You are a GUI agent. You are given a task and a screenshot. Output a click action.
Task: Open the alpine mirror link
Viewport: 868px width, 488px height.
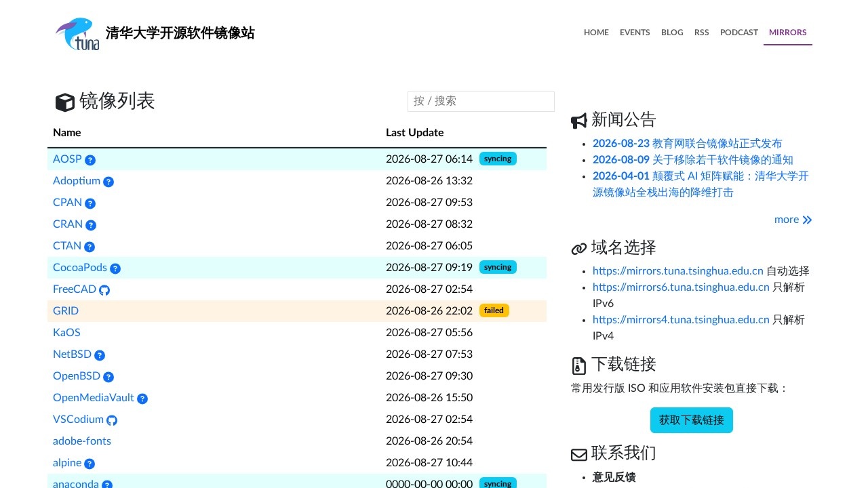pyautogui.click(x=67, y=463)
